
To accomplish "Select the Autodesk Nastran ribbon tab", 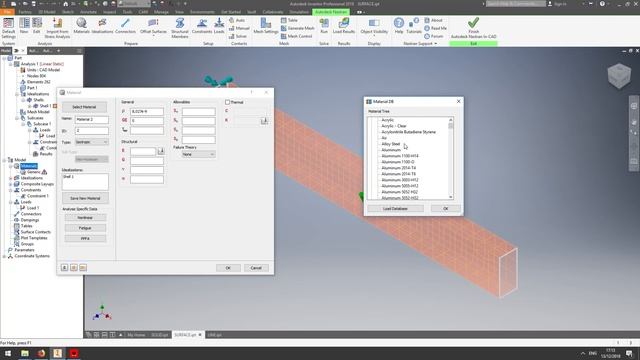I will pyautogui.click(x=331, y=12).
